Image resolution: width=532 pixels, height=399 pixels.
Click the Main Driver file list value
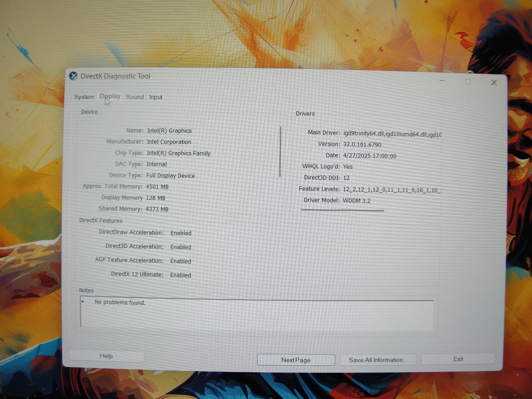392,134
